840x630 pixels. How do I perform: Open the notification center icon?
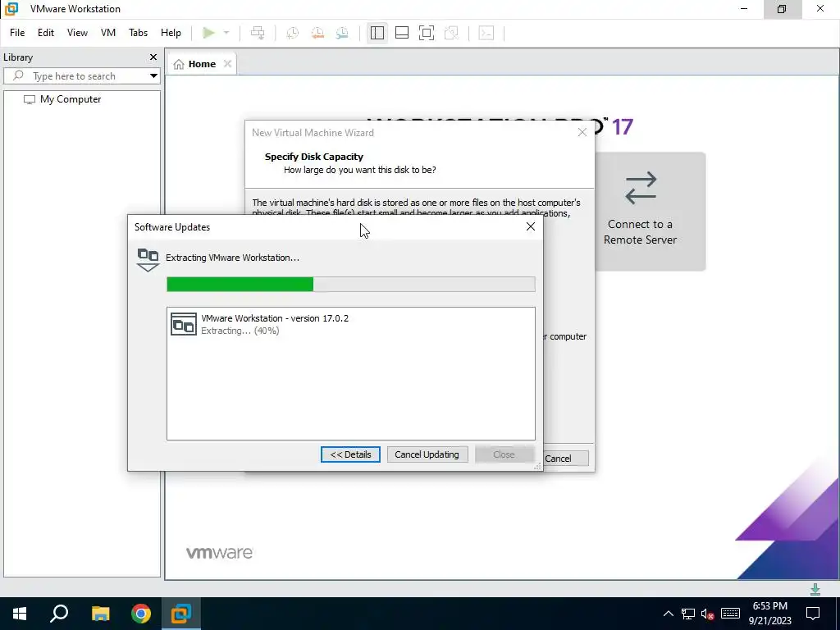(x=813, y=614)
